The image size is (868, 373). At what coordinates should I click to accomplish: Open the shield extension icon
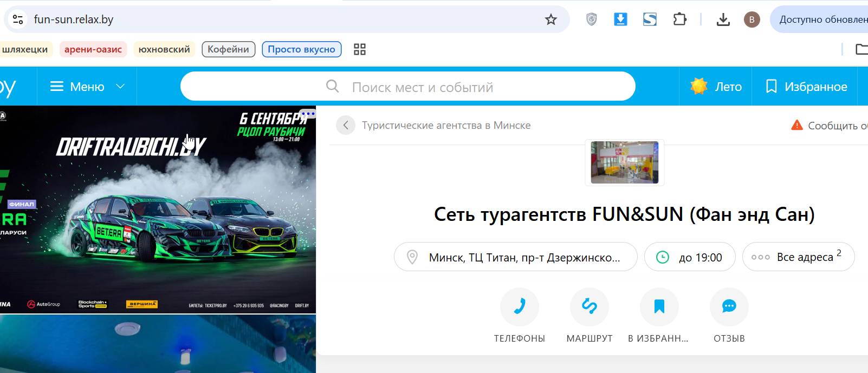[591, 19]
